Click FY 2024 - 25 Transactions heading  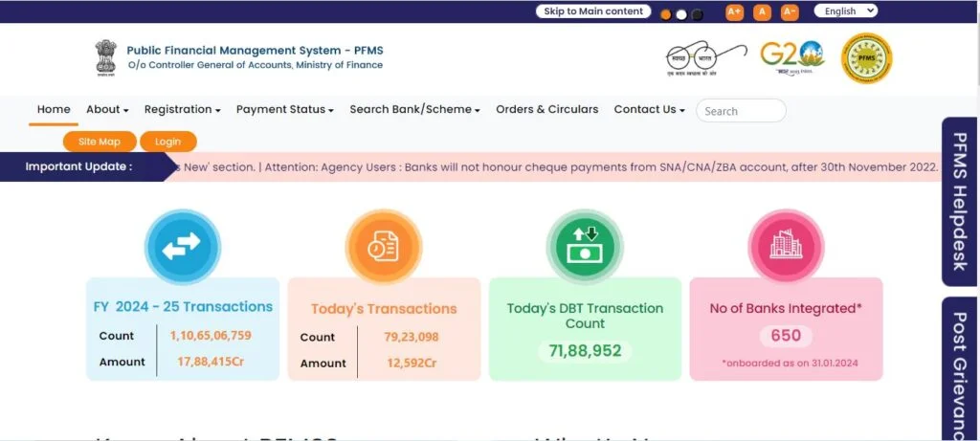[x=183, y=307]
